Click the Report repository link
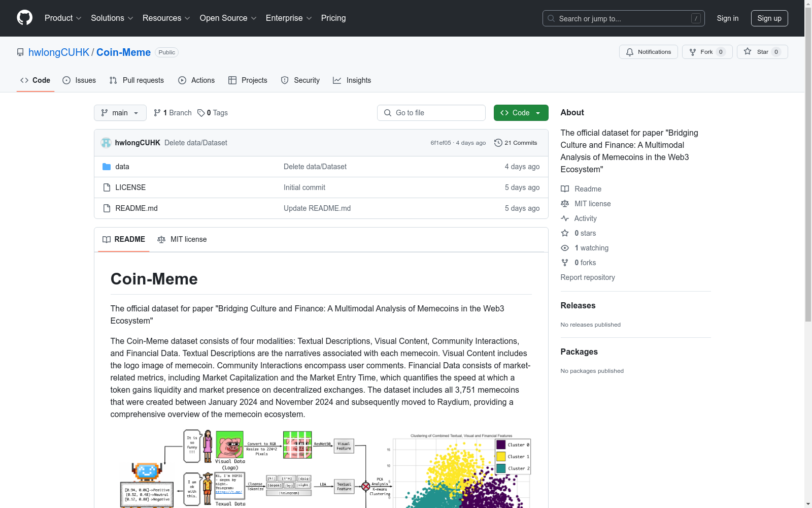The height and width of the screenshot is (508, 812). [x=588, y=277]
